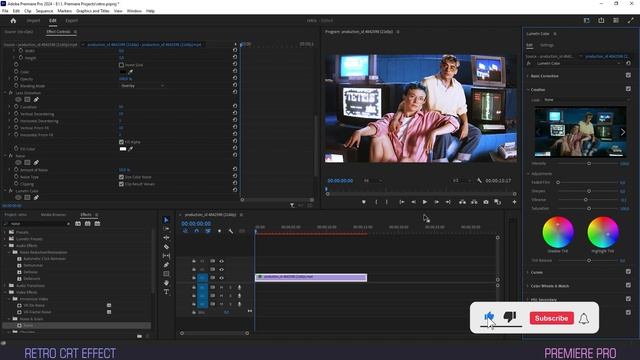This screenshot has width=640, height=360.
Task: Click the New Custom Bin icon in Effects panel
Action: [140, 336]
